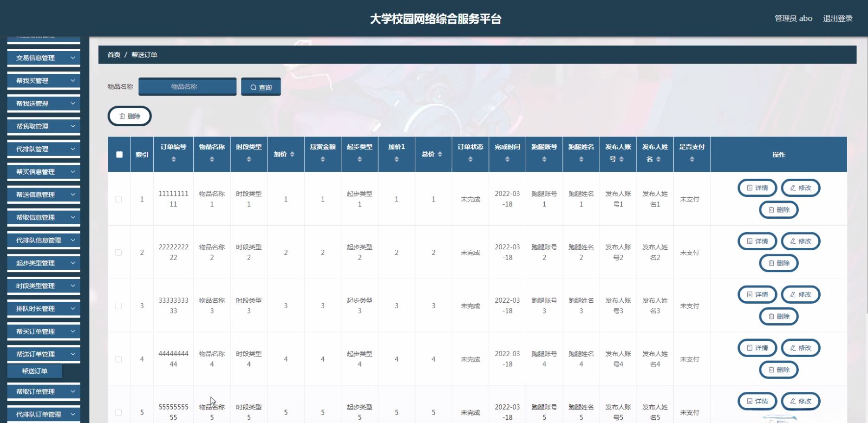Toggle the select-all checkbox in the table header

(x=119, y=154)
